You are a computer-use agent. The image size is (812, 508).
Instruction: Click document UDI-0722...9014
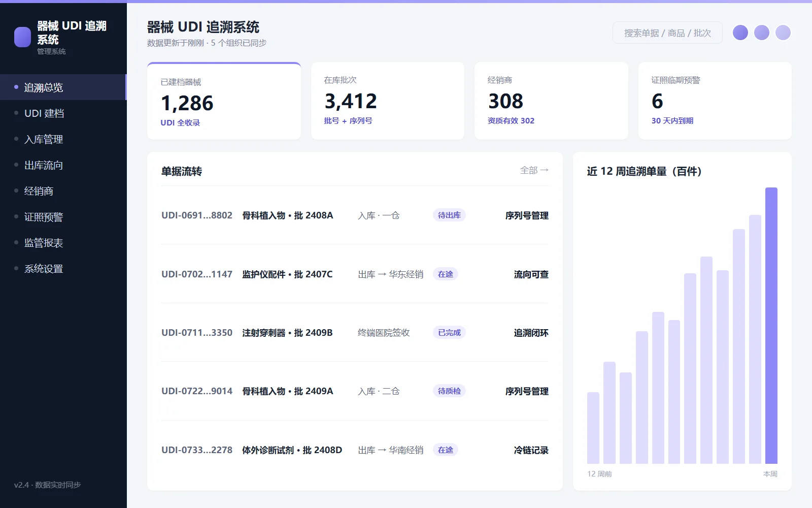197,391
